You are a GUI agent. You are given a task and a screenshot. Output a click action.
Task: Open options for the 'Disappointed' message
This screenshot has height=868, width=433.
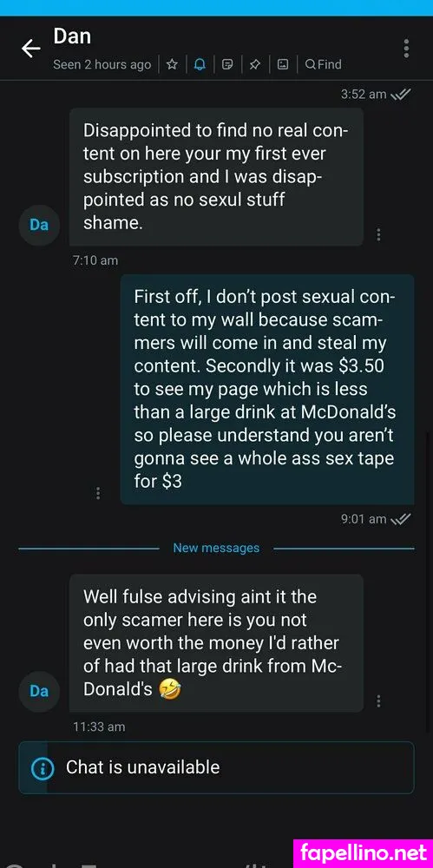[378, 234]
